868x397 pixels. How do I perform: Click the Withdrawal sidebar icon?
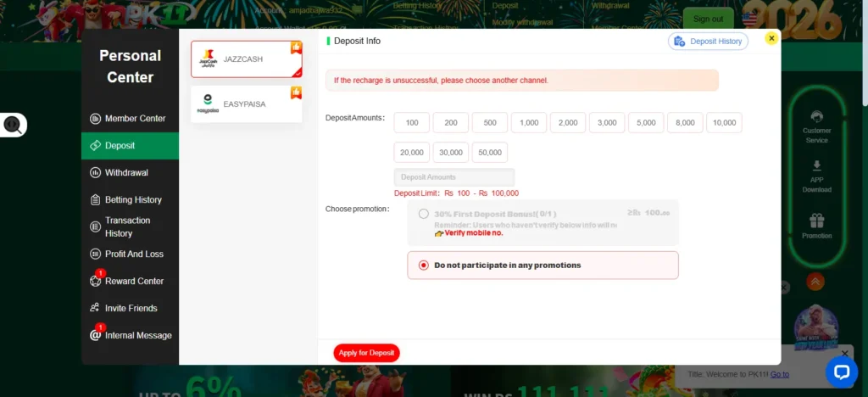point(95,173)
